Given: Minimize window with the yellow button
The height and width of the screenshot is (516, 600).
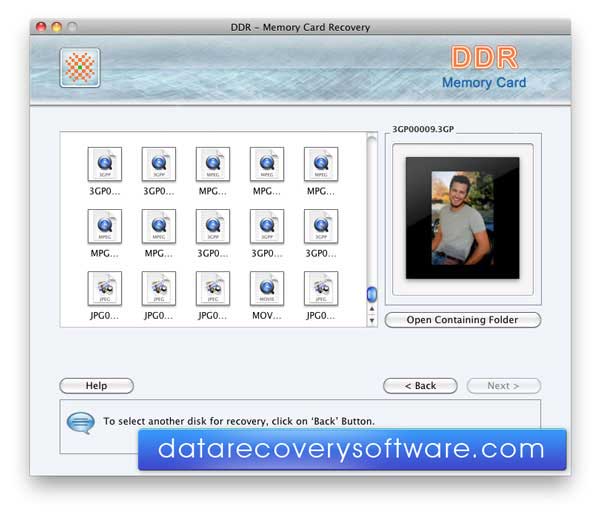Looking at the screenshot, I should pyautogui.click(x=56, y=27).
